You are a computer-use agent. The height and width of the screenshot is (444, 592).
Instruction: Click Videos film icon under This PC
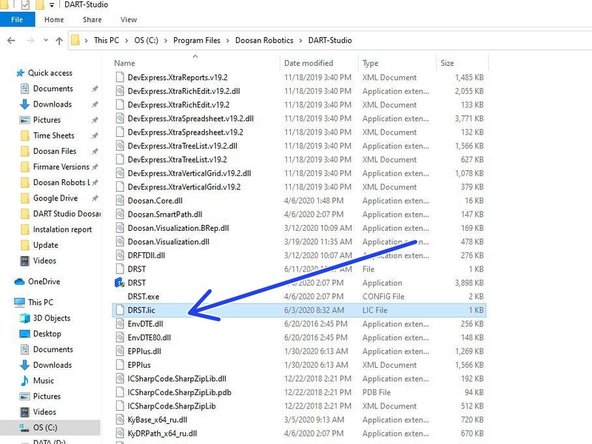25,412
